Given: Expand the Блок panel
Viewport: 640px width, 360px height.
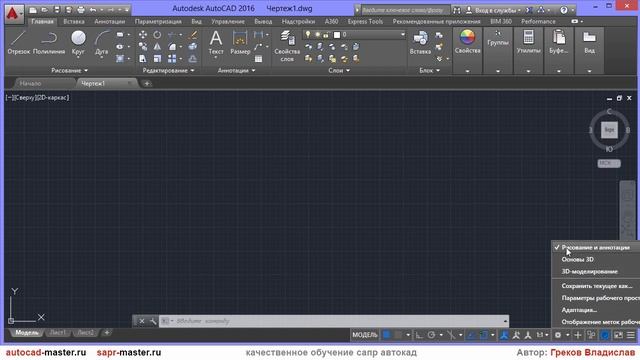Looking at the screenshot, I should [430, 70].
